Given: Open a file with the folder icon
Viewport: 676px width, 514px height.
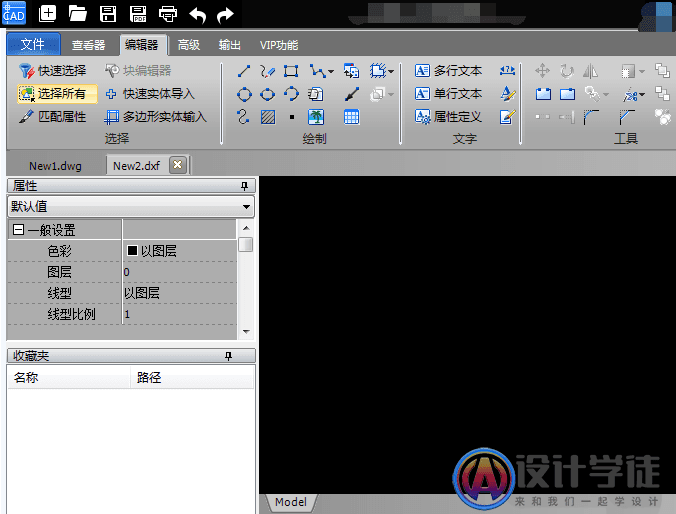Looking at the screenshot, I should pos(78,14).
